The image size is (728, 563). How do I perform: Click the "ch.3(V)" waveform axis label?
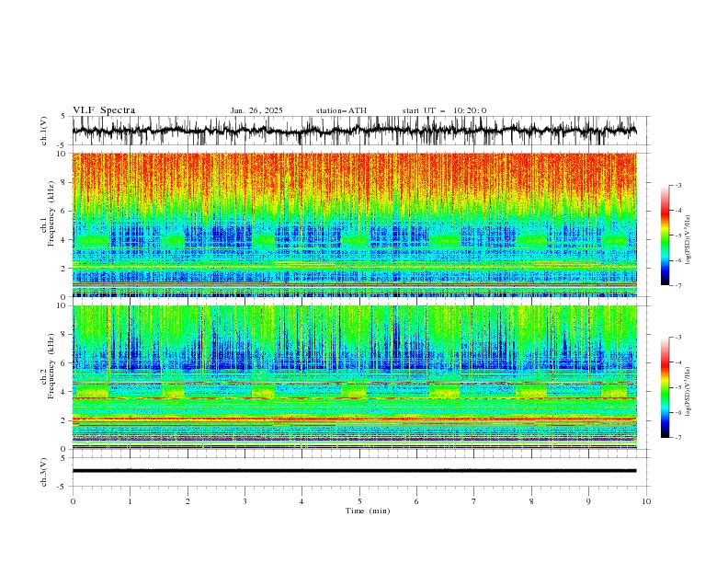point(44,472)
